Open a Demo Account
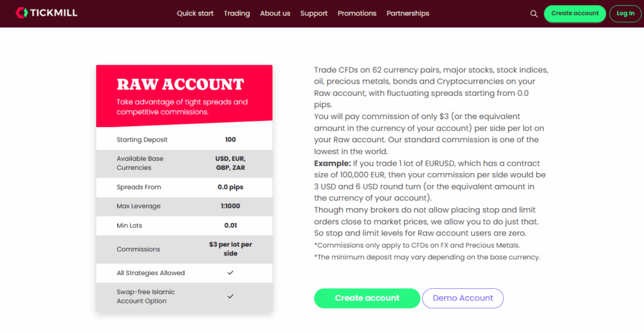The width and height of the screenshot is (644, 333). coord(463,298)
